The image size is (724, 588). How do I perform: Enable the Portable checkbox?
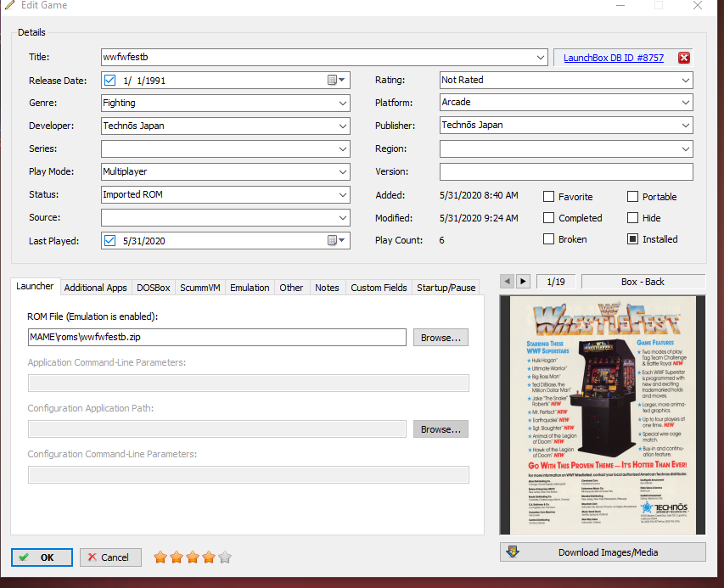click(x=632, y=197)
